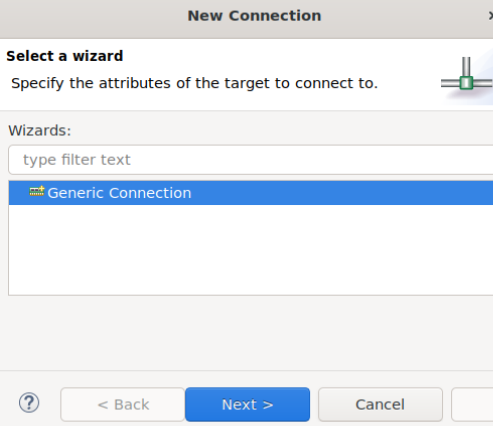This screenshot has width=493, height=426.
Task: Click the type filter text placeholder
Action: point(77,160)
